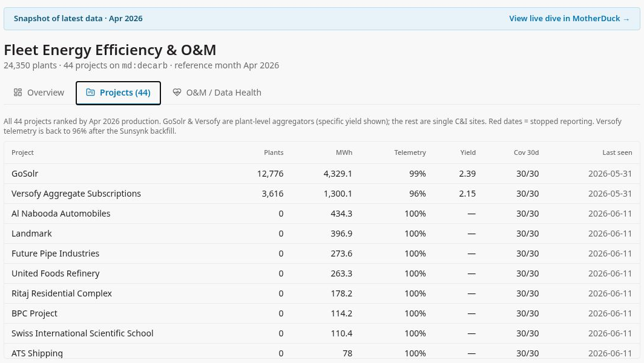Click the Cov 30d column header
This screenshot has width=644, height=363.
[x=526, y=152]
